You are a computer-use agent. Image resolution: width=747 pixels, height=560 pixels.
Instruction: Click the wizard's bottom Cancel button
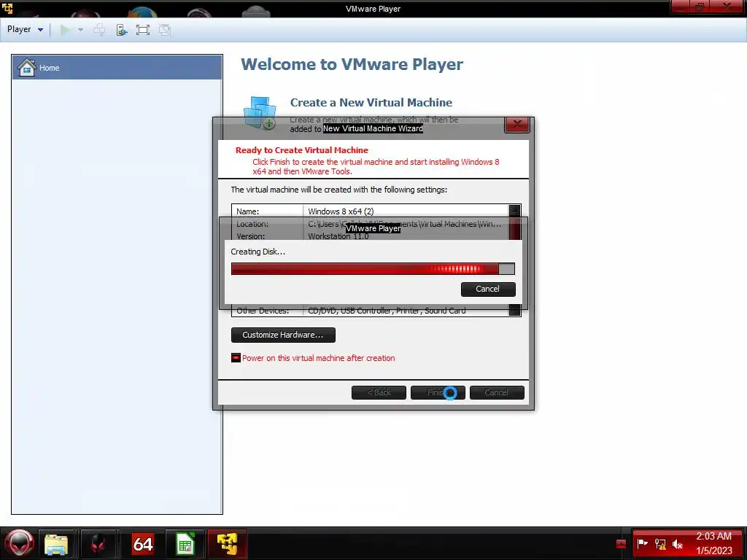click(x=497, y=392)
